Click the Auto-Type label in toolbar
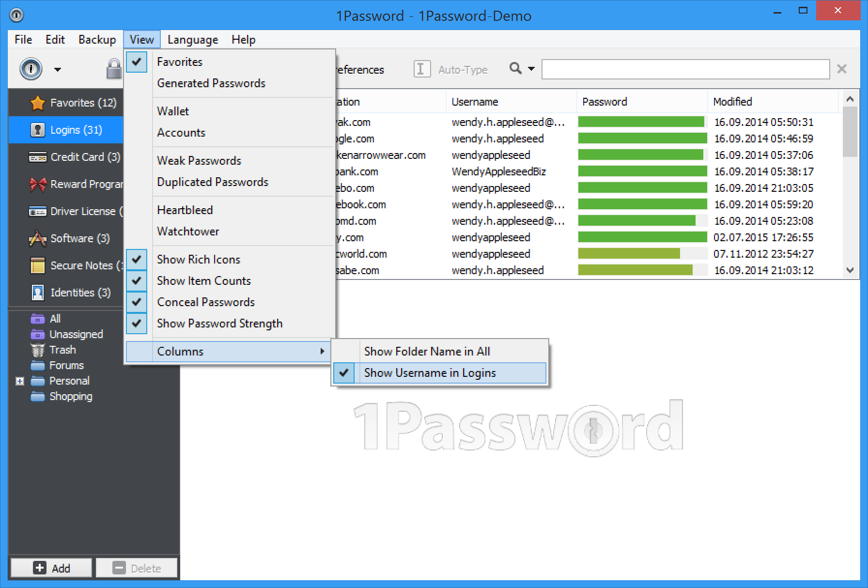The width and height of the screenshot is (868, 588). (x=463, y=70)
